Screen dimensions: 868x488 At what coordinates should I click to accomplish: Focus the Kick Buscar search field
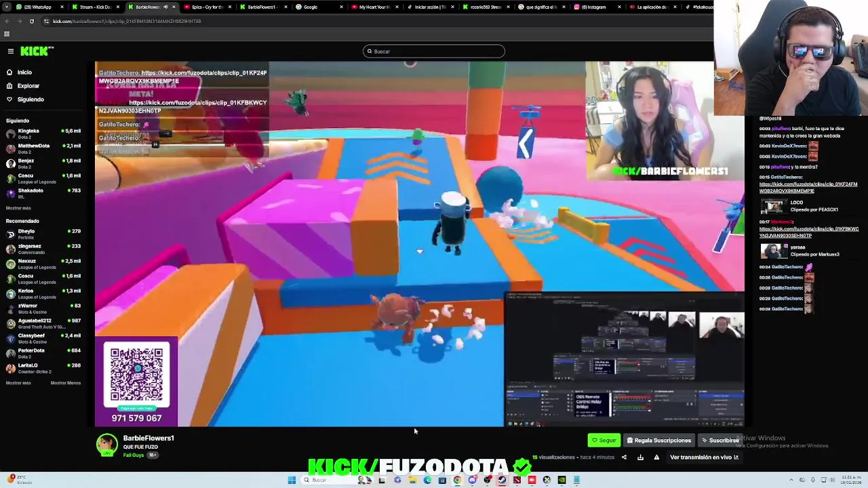click(434, 52)
